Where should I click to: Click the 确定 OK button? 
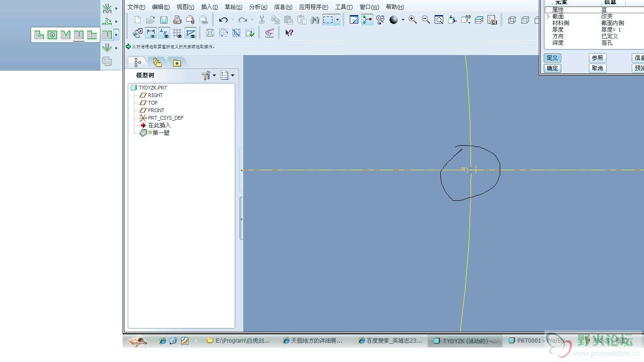pos(552,68)
